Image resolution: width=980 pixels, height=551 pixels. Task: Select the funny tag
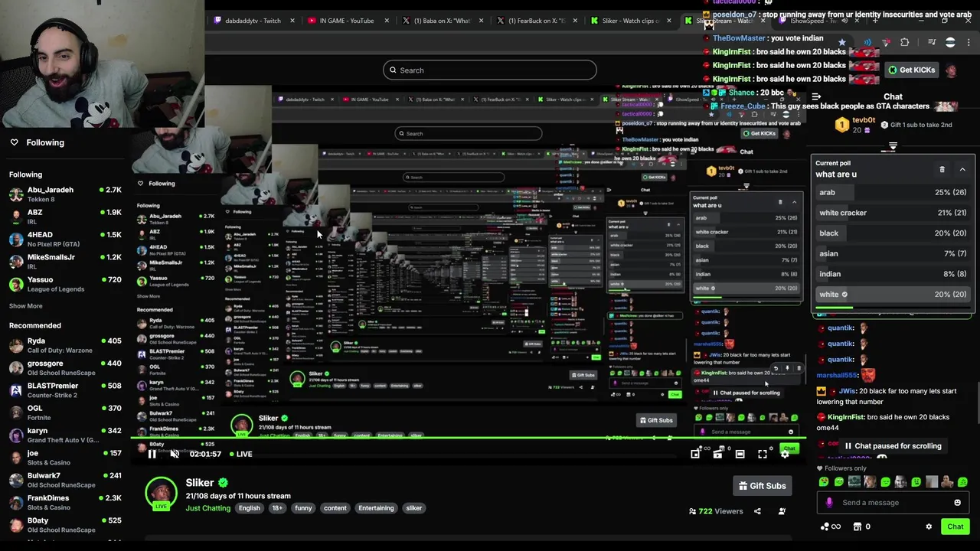[x=303, y=508]
